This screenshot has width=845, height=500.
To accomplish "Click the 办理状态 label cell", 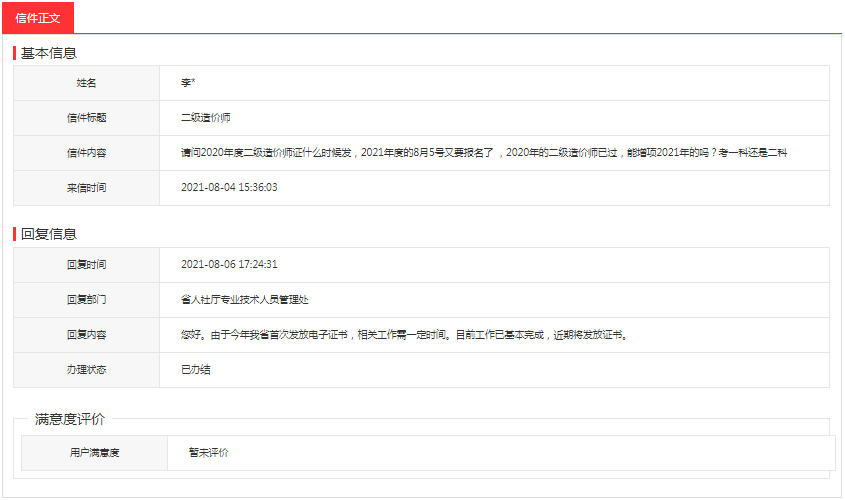I will [86, 370].
